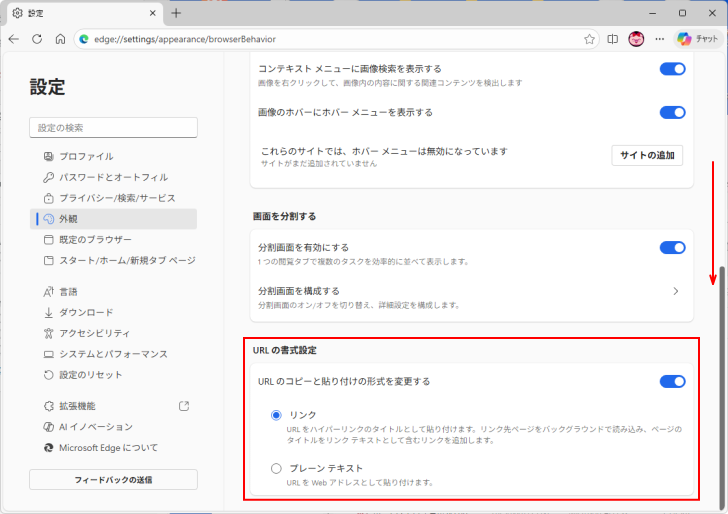Viewport: 728px width, 514px height.
Task: Select the プレーン テキスト radio button
Action: [x=276, y=468]
